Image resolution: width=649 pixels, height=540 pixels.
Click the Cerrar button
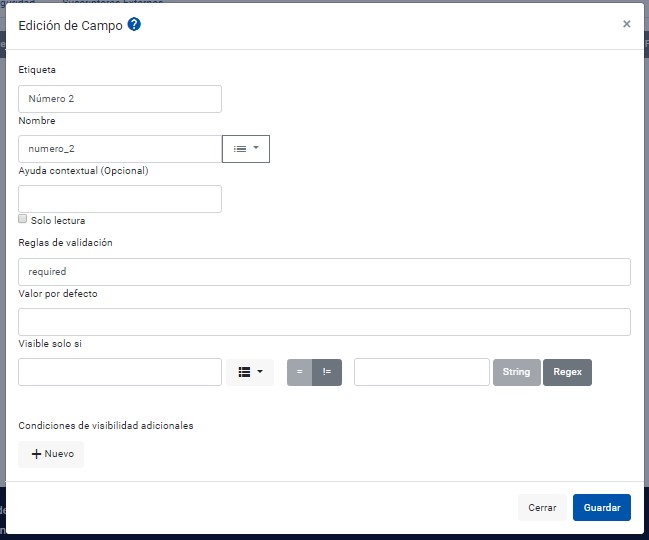542,507
